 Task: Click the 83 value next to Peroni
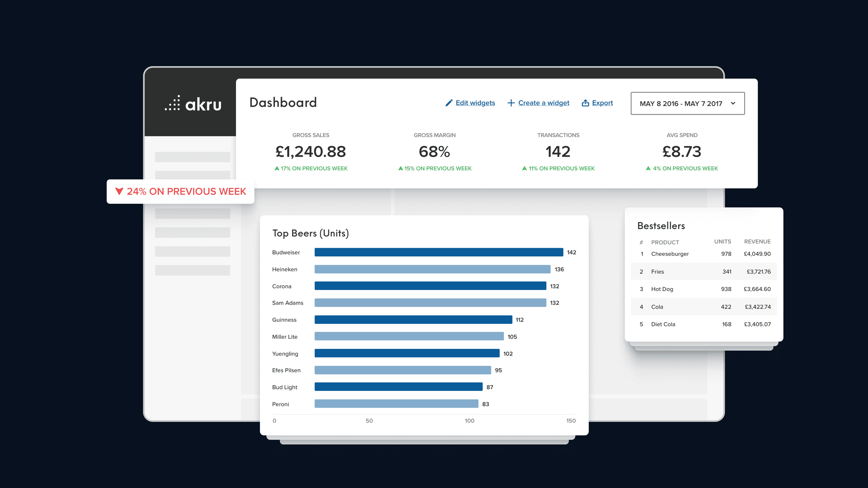pyautogui.click(x=485, y=404)
